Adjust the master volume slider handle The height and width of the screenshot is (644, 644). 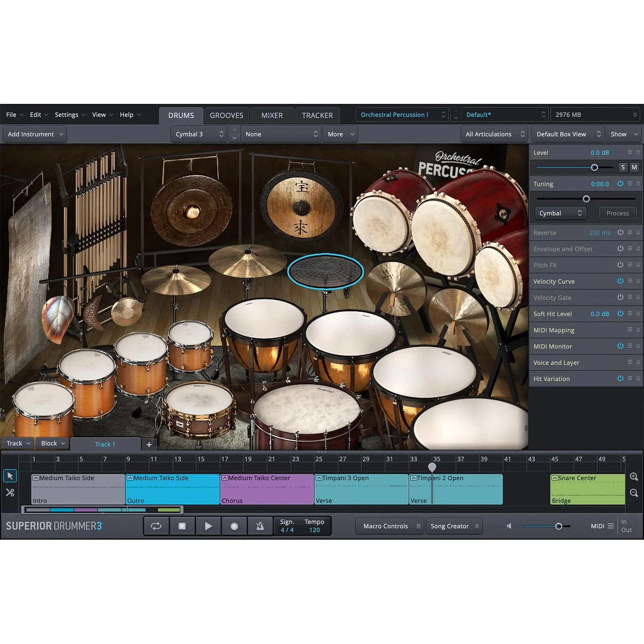pyautogui.click(x=559, y=526)
